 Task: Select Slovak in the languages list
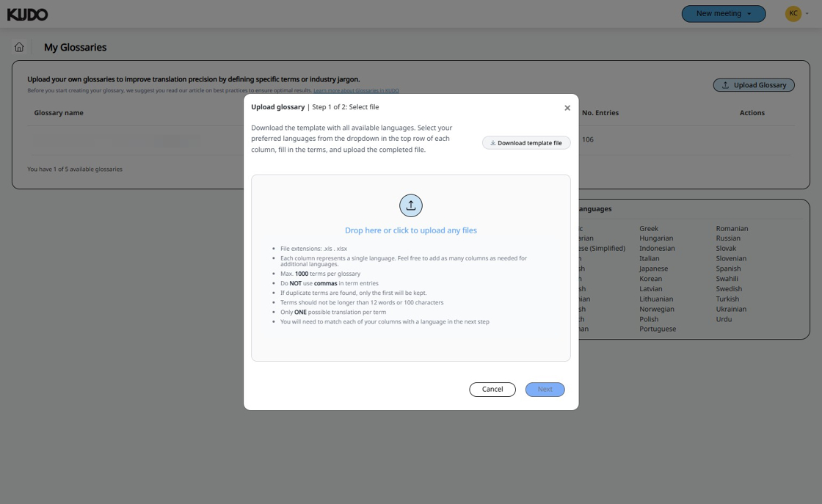(726, 249)
